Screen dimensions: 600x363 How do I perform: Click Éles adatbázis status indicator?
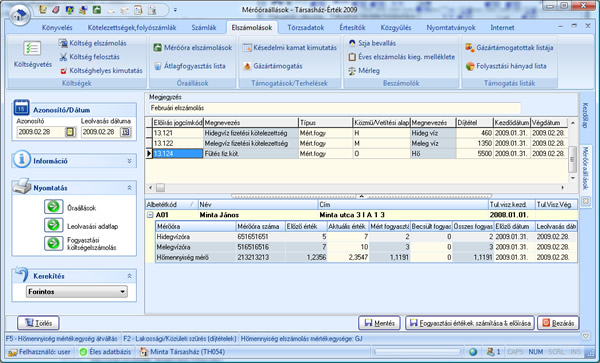105,352
